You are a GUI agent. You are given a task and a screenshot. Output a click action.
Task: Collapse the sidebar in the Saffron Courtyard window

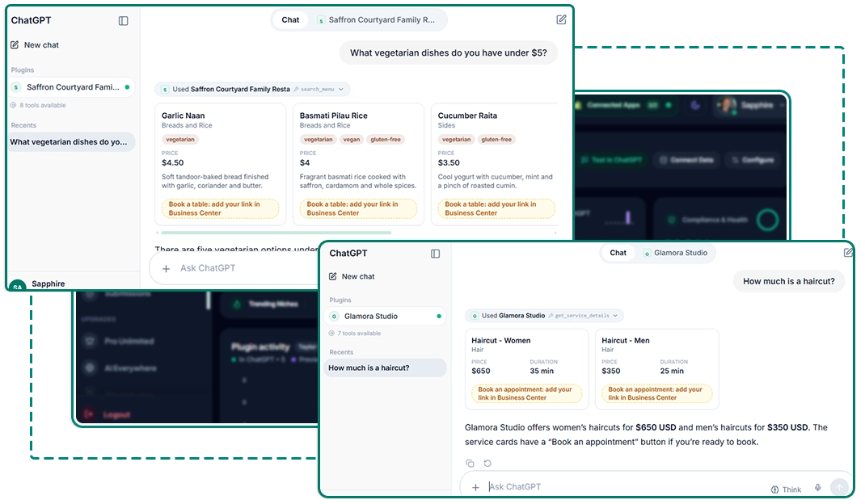coord(123,21)
